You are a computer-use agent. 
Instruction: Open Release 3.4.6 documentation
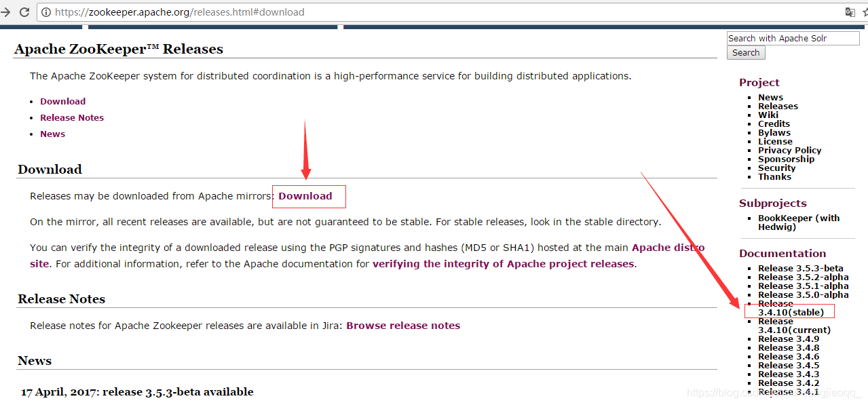coord(789,357)
